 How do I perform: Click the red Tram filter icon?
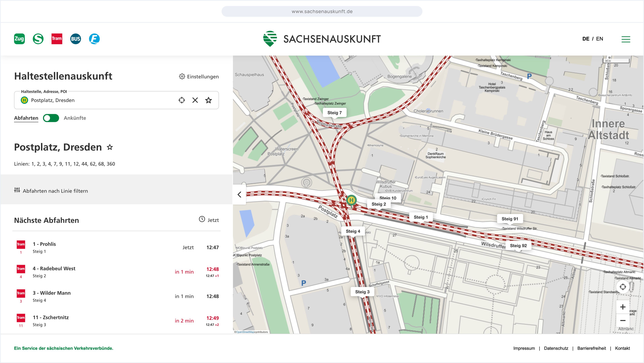[57, 39]
